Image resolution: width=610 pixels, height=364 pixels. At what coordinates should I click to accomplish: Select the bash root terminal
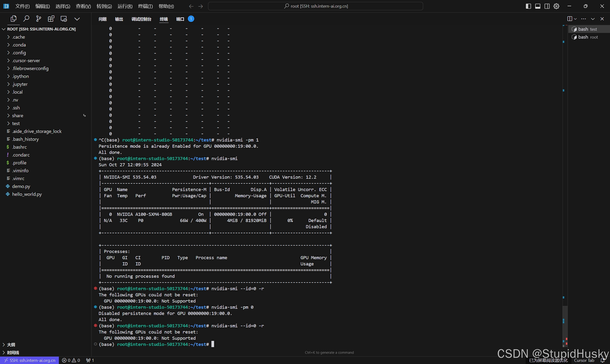[588, 37]
